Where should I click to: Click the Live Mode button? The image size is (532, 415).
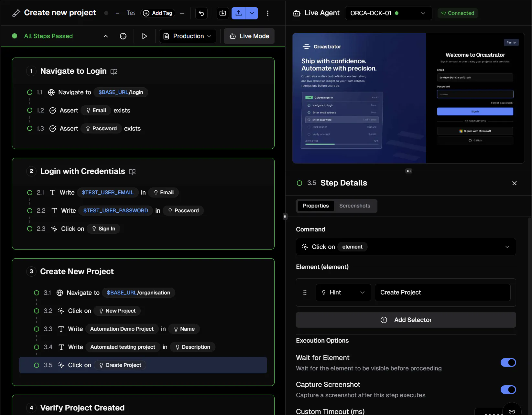[x=249, y=36]
